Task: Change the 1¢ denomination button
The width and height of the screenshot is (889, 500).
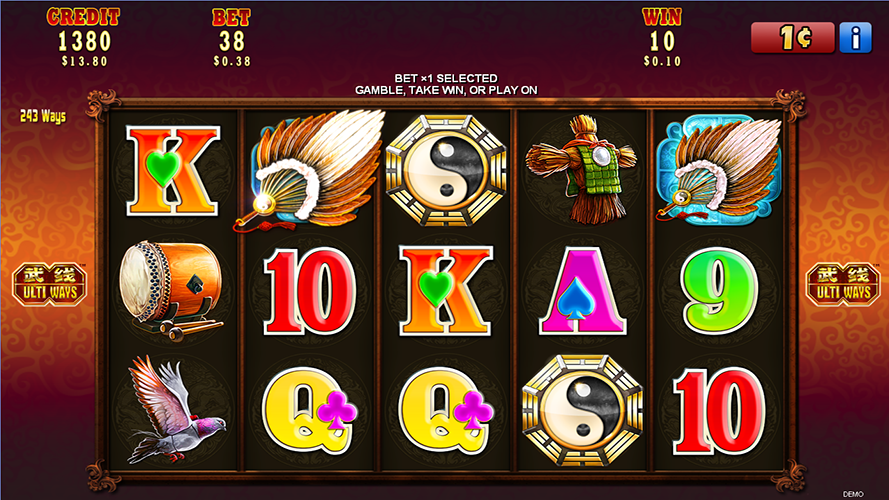Action: tap(793, 37)
